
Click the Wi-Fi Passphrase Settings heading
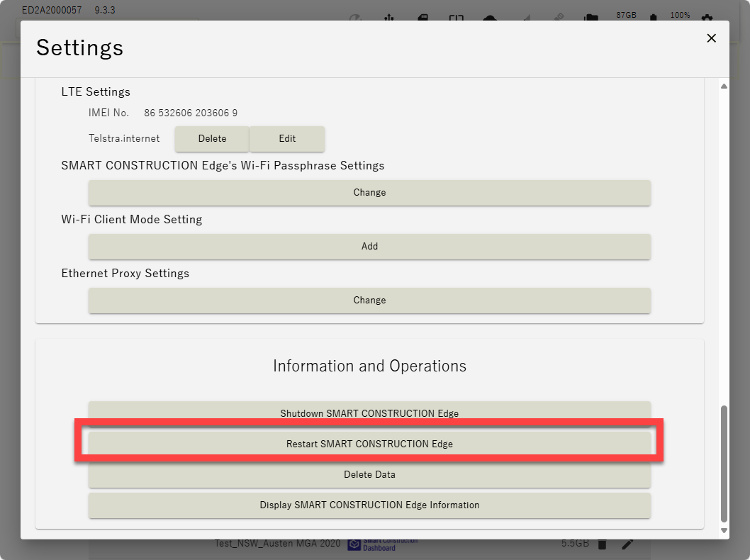tap(223, 165)
